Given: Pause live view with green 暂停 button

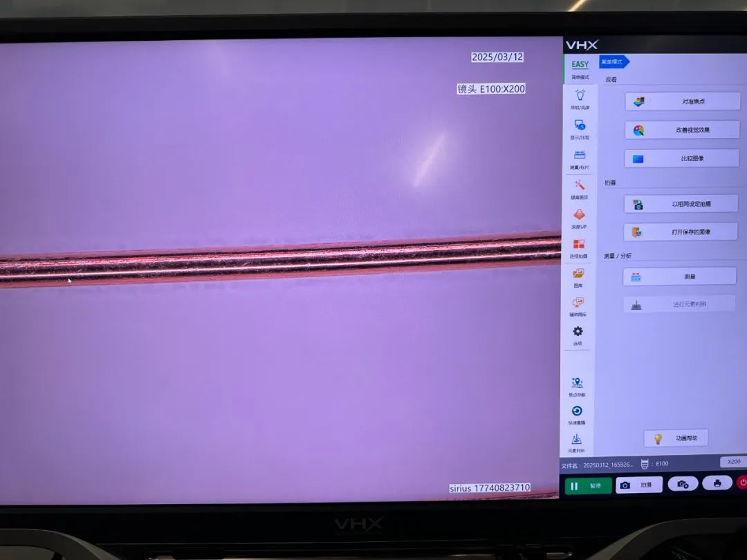Looking at the screenshot, I should coord(589,486).
